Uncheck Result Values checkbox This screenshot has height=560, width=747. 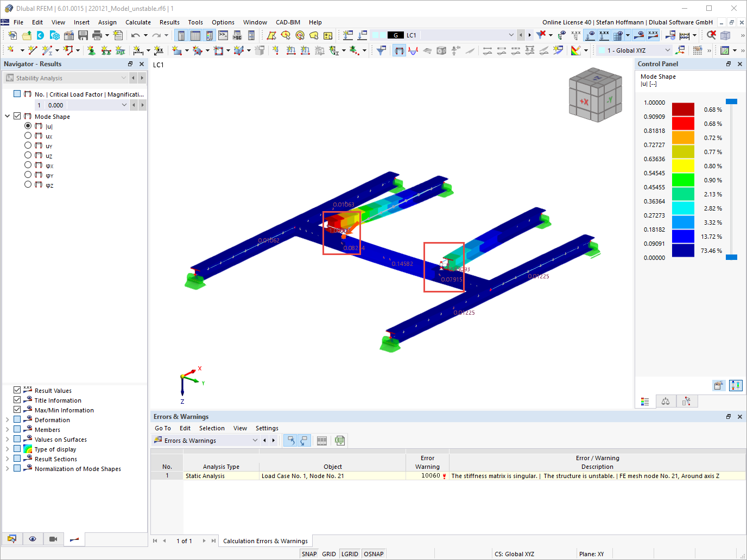[17, 390]
